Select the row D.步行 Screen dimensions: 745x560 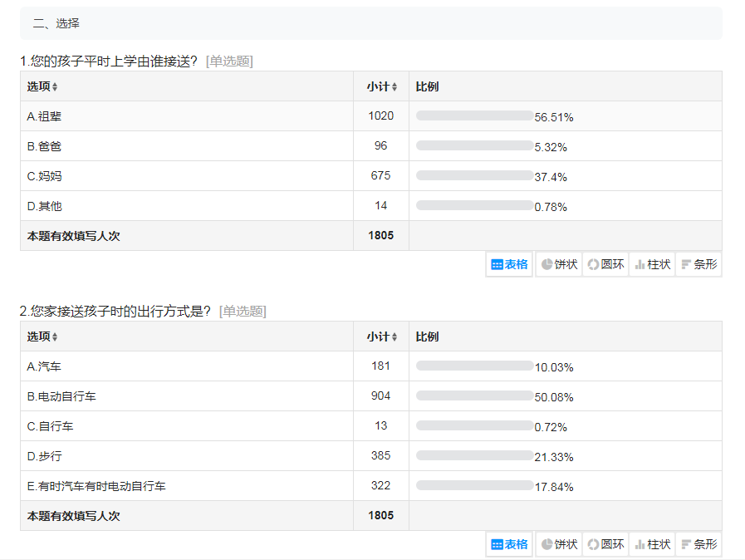[371, 456]
